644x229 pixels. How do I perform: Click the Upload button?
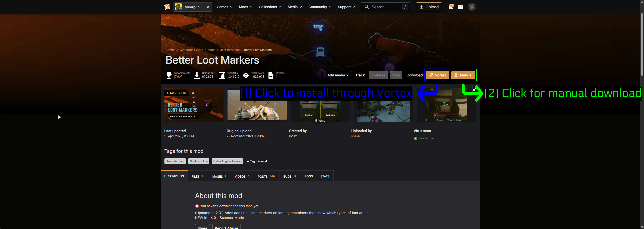point(429,7)
